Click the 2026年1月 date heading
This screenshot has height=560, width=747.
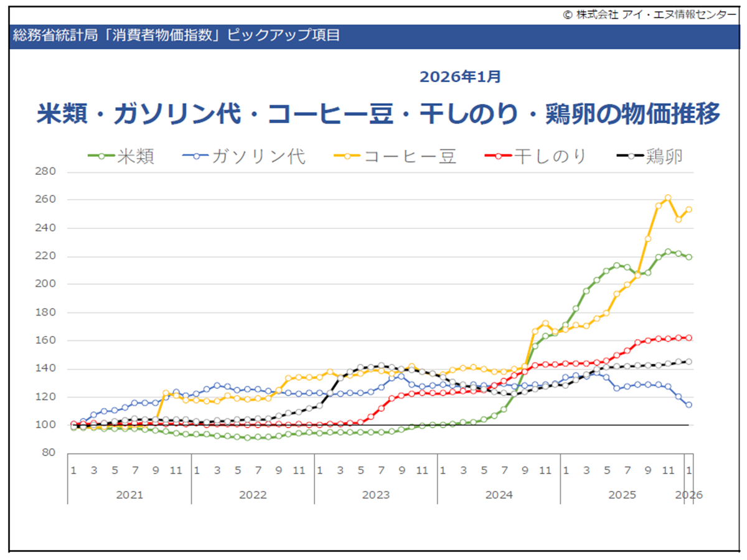point(460,77)
